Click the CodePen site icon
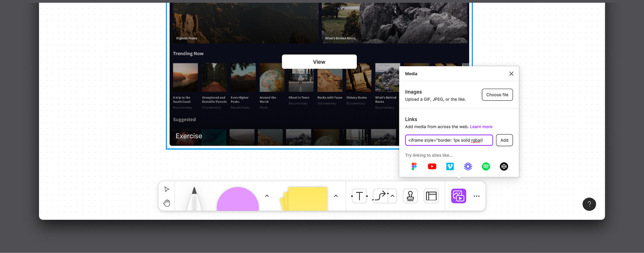Image resolution: width=644 pixels, height=253 pixels. point(504,167)
